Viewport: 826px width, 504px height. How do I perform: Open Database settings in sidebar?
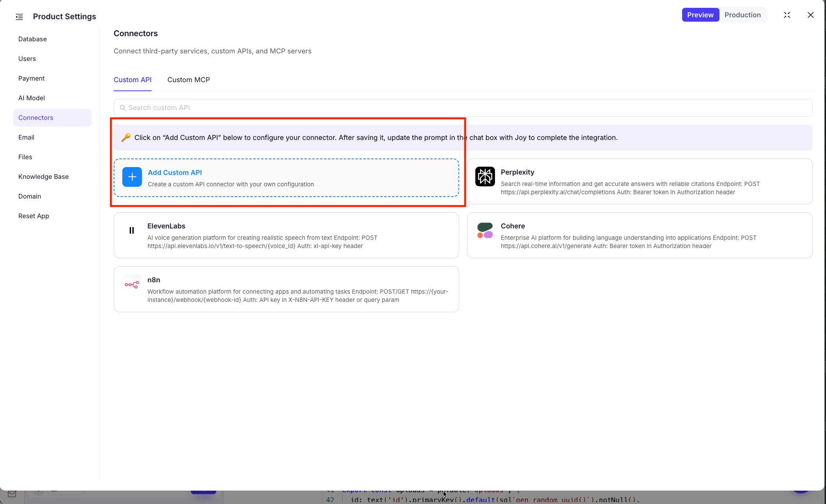[33, 39]
